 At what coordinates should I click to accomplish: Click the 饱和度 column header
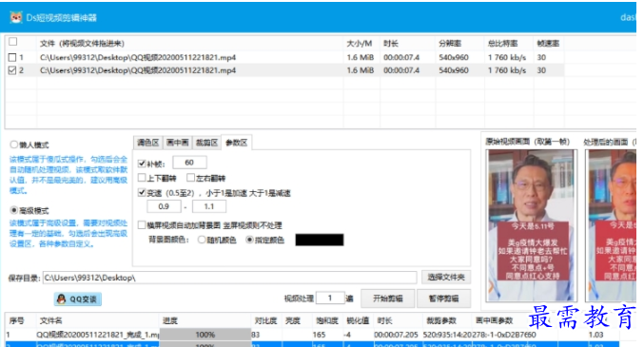(x=327, y=320)
